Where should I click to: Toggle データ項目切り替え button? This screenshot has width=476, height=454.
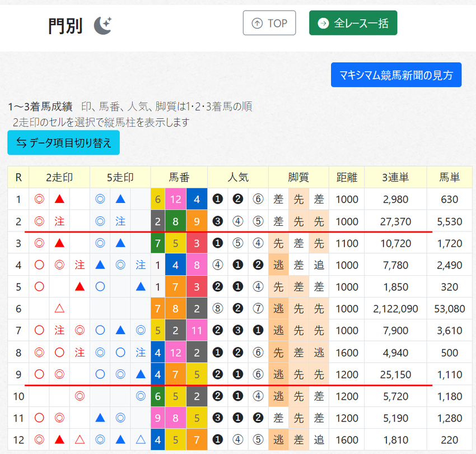coord(63,142)
